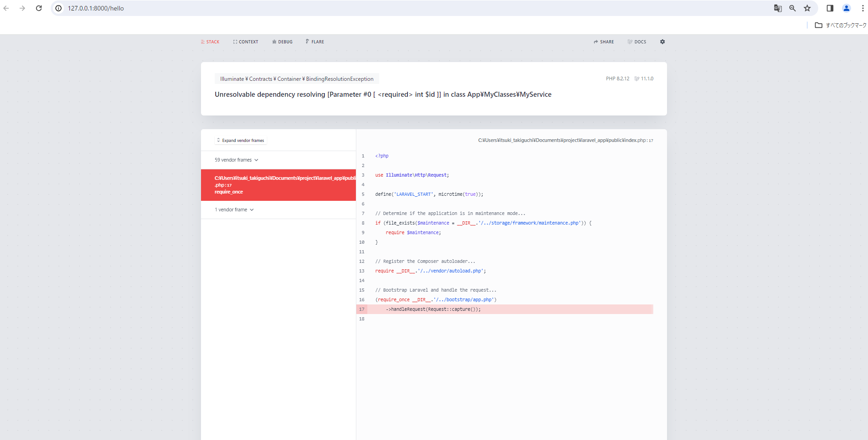Bookmark this page with star icon
The width and height of the screenshot is (868, 440).
(x=807, y=8)
